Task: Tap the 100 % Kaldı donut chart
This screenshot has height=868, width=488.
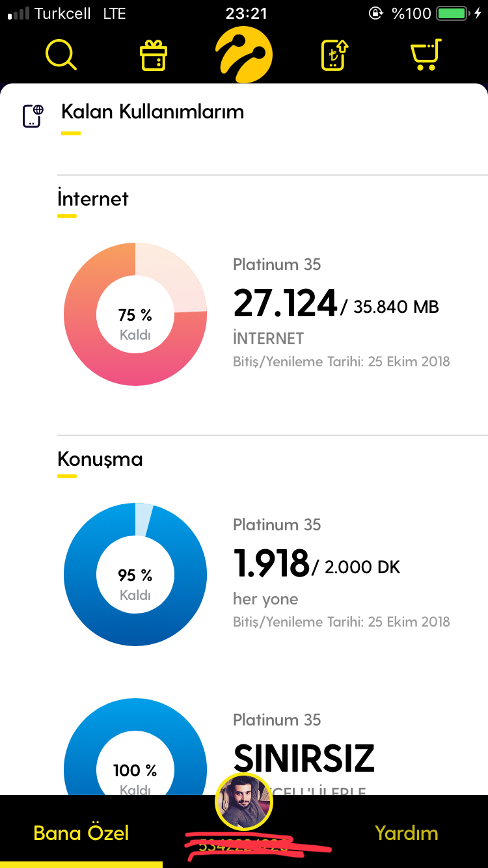Action: click(135, 747)
